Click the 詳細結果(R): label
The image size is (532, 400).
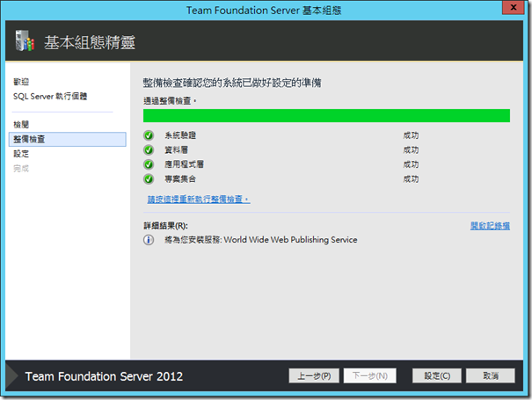tap(165, 226)
